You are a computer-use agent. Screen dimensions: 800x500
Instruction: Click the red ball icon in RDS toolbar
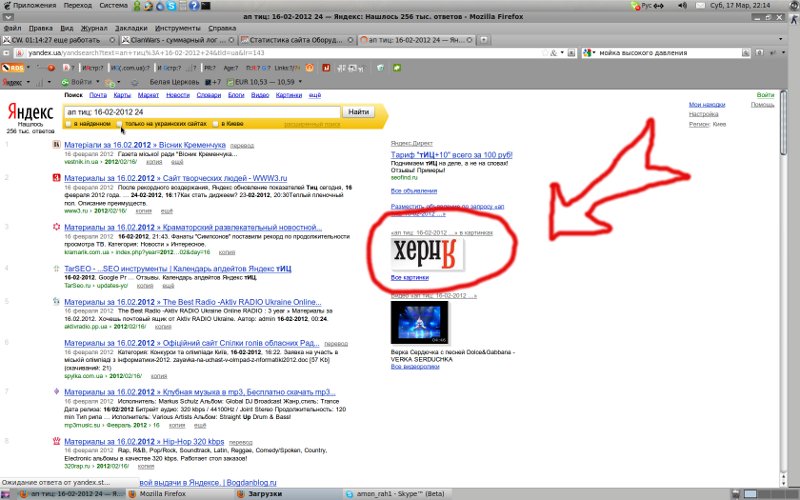click(51, 67)
